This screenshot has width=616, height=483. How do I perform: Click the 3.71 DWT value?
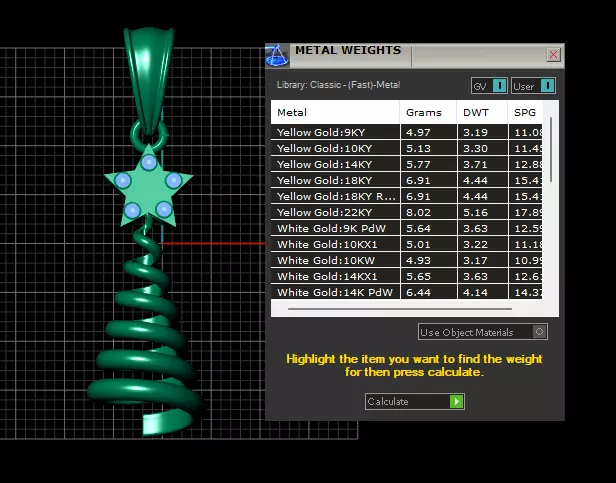[475, 164]
